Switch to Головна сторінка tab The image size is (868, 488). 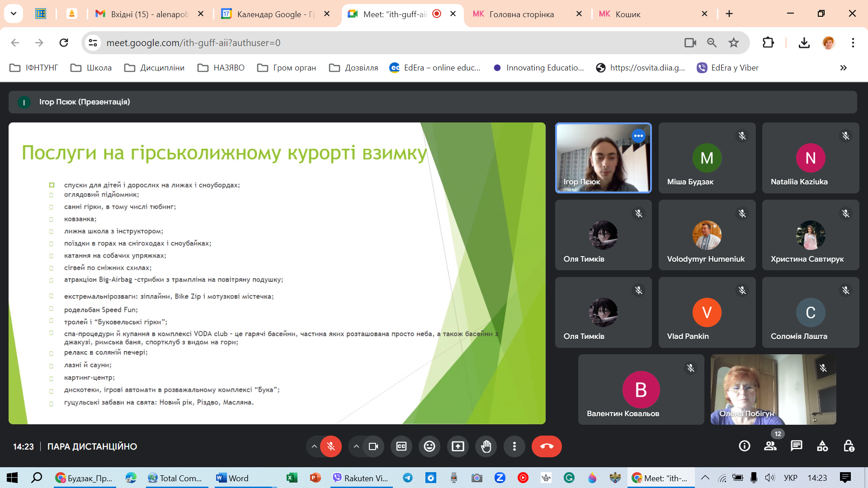pyautogui.click(x=521, y=14)
